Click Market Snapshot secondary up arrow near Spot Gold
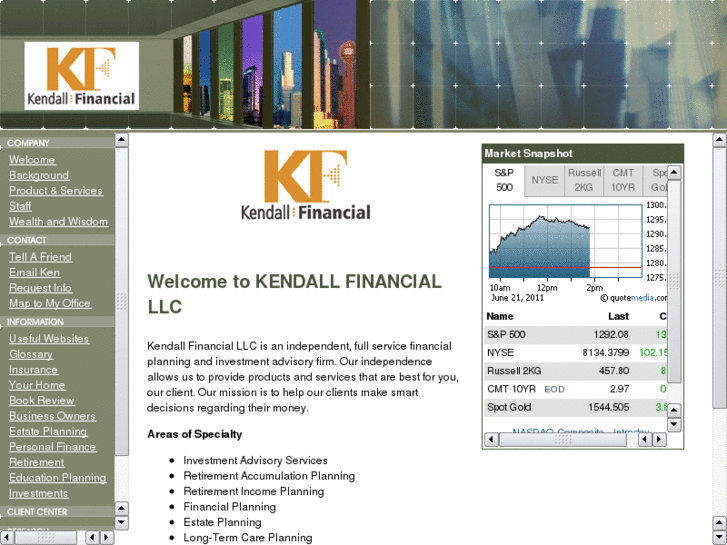This screenshot has height=545, width=727. [x=674, y=410]
